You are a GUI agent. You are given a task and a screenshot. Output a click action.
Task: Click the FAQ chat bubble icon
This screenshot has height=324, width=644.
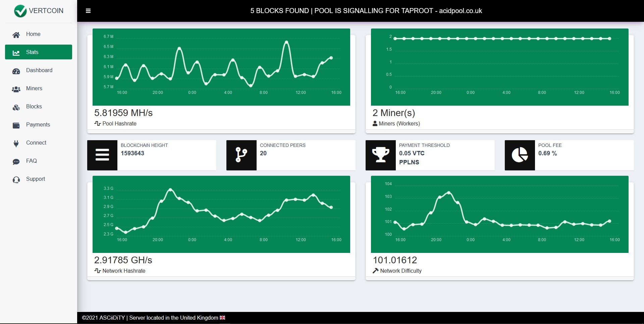coord(16,161)
